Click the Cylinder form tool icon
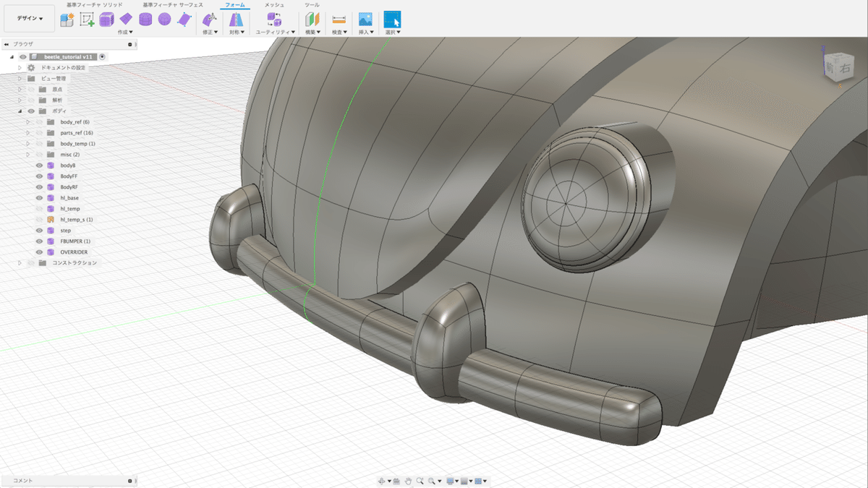 click(145, 20)
